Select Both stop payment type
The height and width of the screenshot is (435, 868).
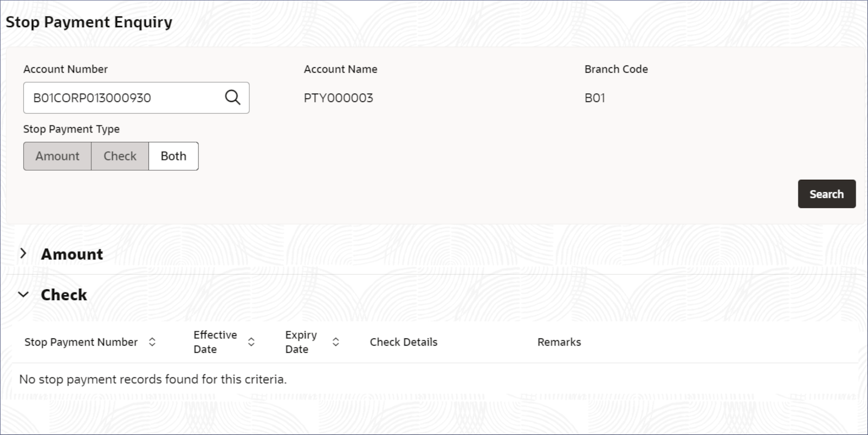[x=173, y=156]
